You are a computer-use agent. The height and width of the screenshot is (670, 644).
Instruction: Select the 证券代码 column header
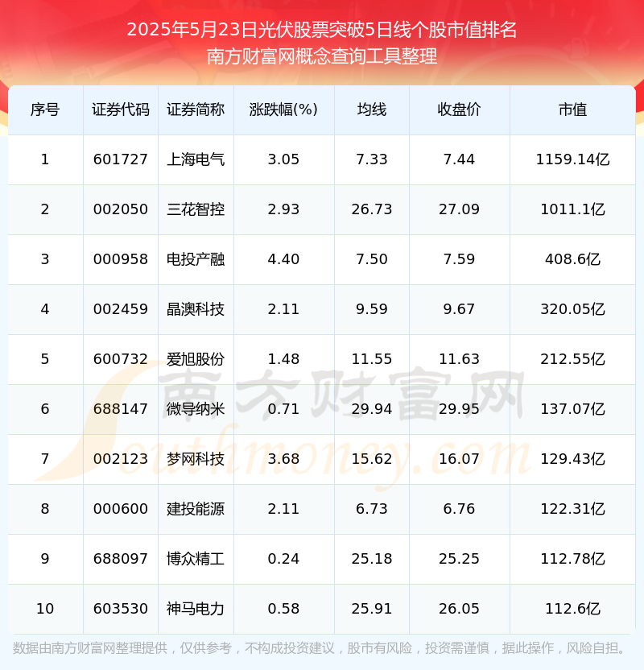(121, 110)
